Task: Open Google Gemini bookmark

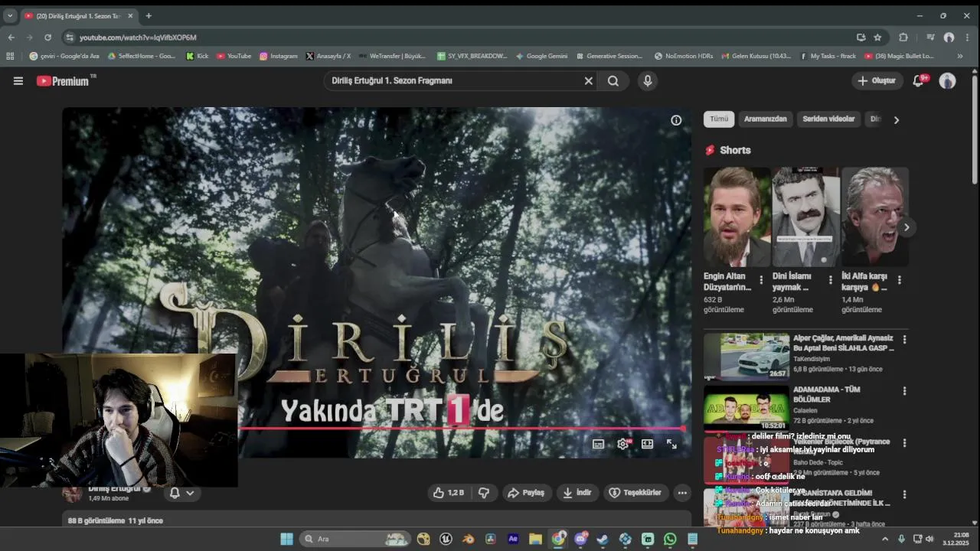Action: 542,56
